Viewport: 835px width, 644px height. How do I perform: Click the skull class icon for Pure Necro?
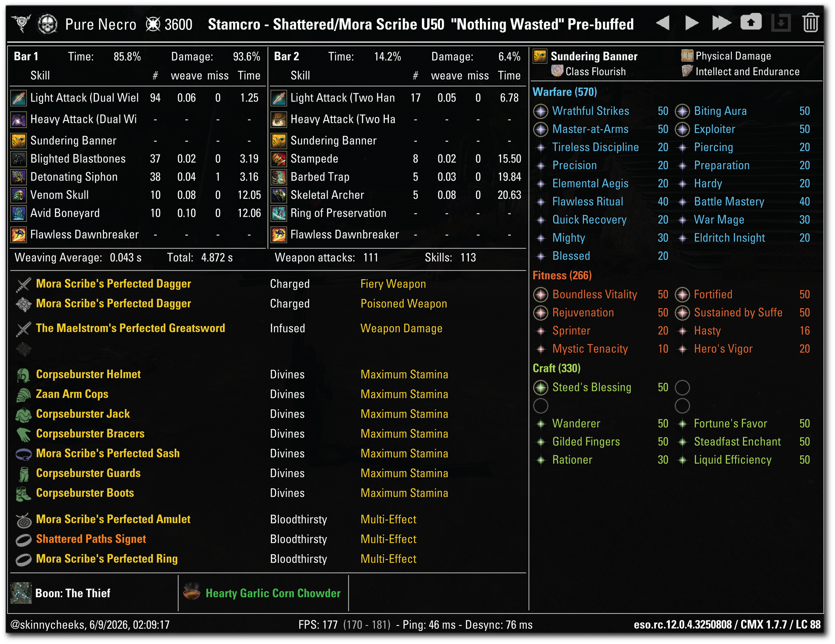tap(47, 24)
